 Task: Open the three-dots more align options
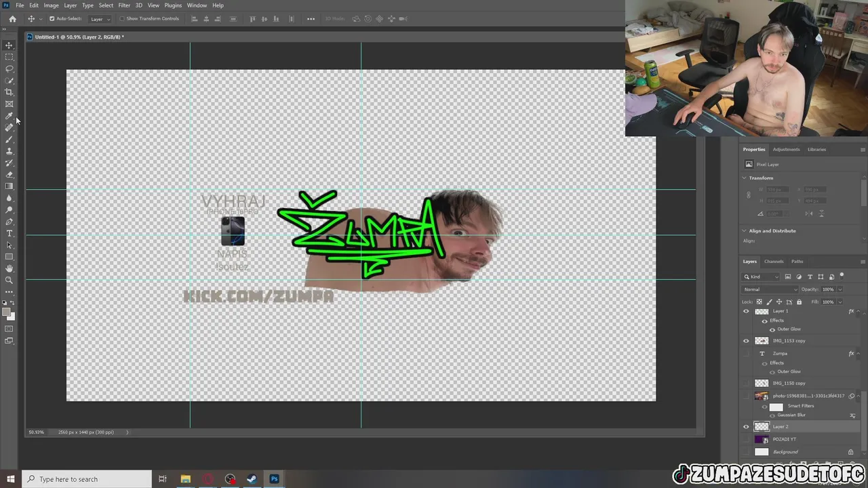311,19
